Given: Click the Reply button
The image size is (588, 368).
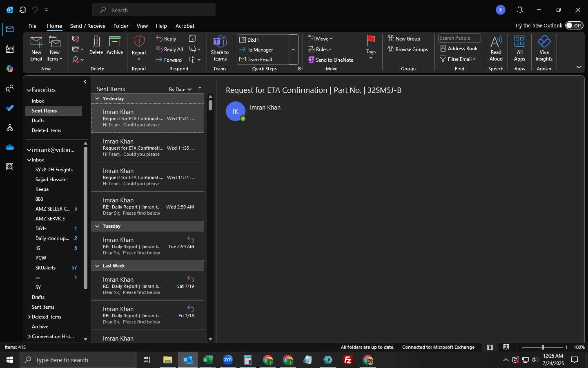Looking at the screenshot, I should [x=166, y=39].
